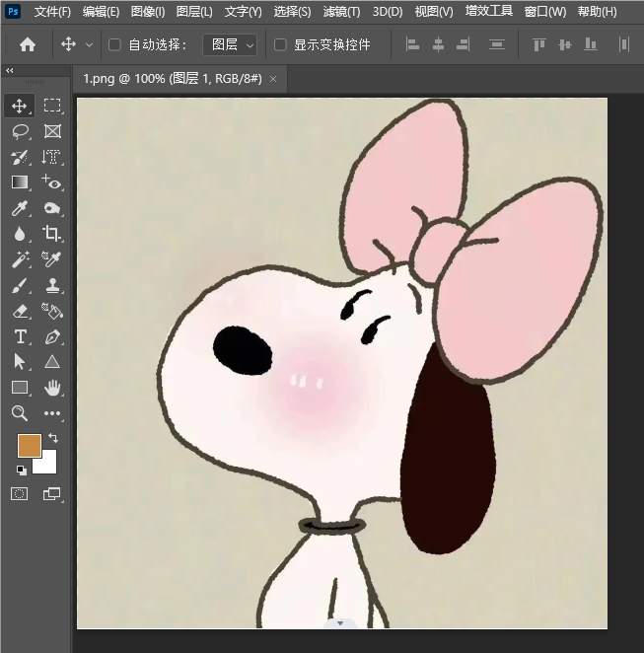This screenshot has width=644, height=653.
Task: Select the Move tool in the toolbox
Action: point(19,106)
